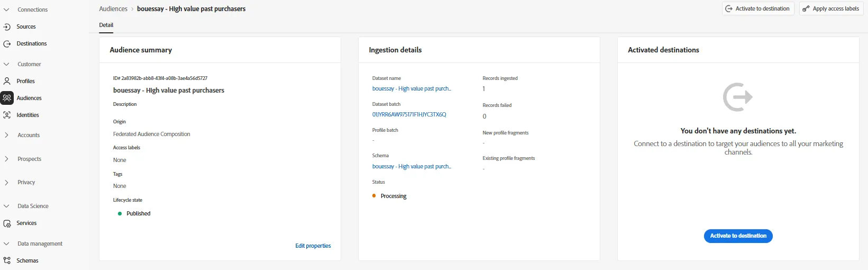
Task: Click the audience ID text
Action: 160,78
